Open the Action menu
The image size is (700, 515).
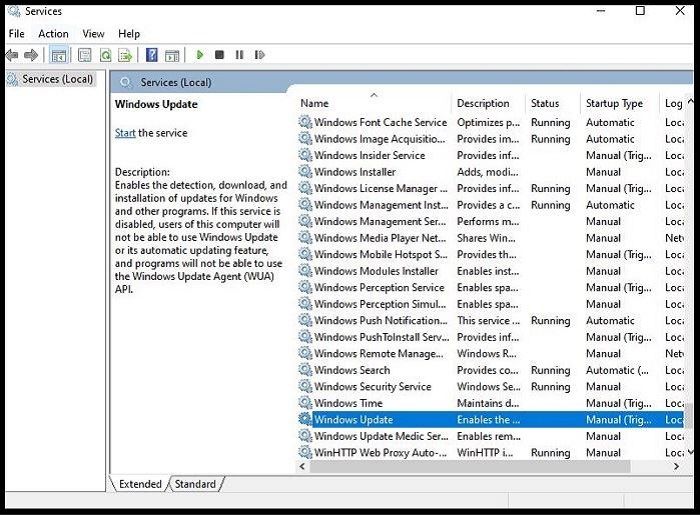(x=53, y=34)
